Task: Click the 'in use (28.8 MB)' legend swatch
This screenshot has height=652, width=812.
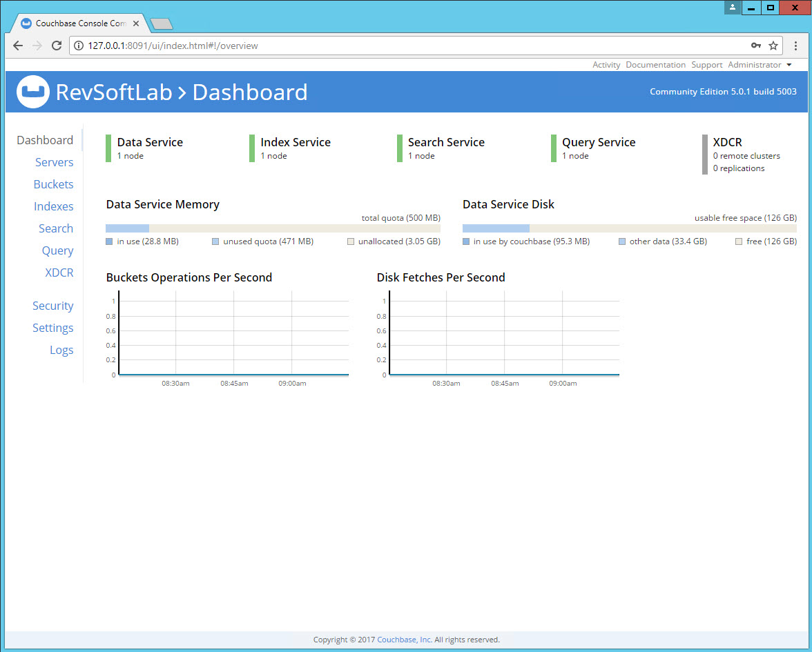Action: point(109,241)
